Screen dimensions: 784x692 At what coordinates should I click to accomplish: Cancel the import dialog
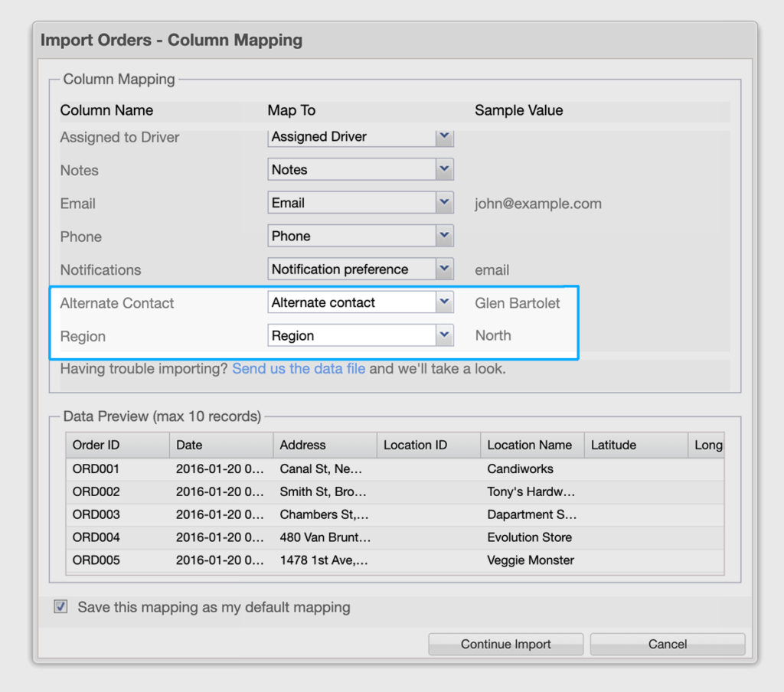tap(668, 644)
